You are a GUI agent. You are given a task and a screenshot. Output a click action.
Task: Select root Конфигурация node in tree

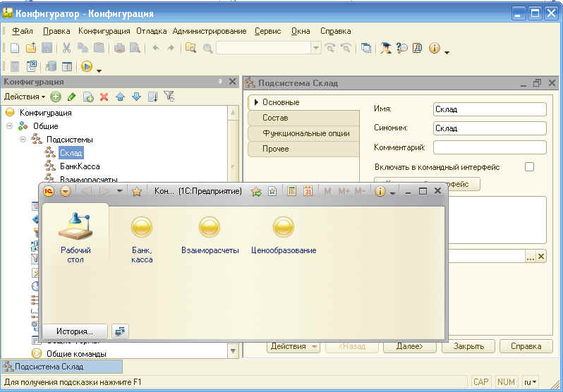tap(46, 113)
